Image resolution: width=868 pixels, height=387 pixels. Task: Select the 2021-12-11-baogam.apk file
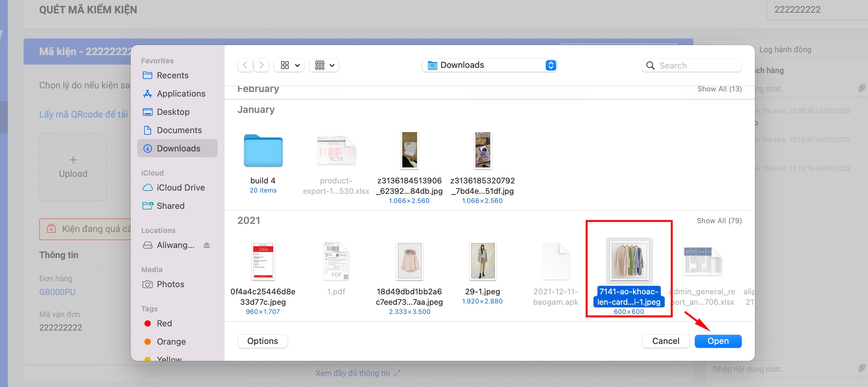click(x=556, y=261)
